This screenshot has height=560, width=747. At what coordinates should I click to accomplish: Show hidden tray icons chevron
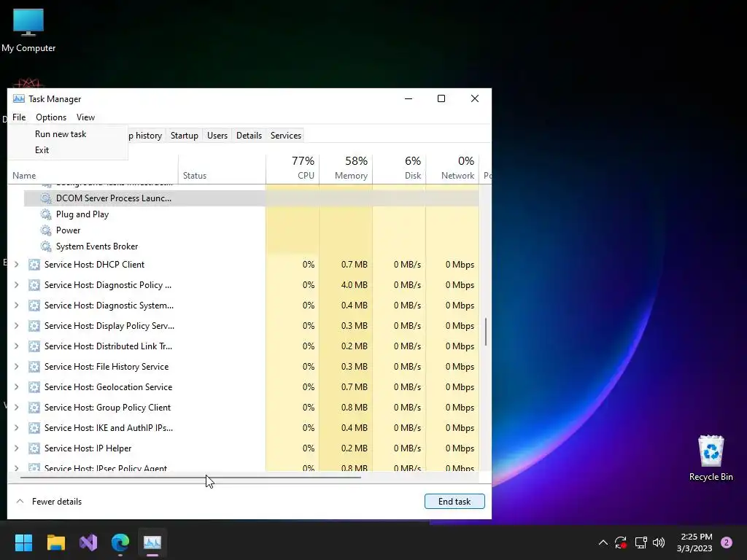603,542
